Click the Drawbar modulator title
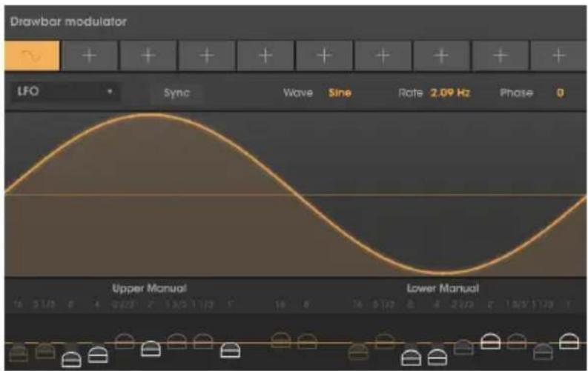Image resolution: width=588 pixels, height=371 pixels. tap(68, 21)
